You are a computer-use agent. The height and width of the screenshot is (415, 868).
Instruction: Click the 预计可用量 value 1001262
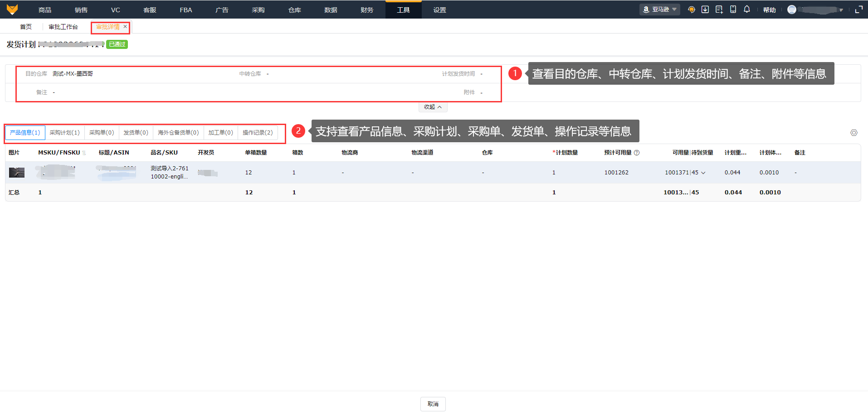[616, 173]
